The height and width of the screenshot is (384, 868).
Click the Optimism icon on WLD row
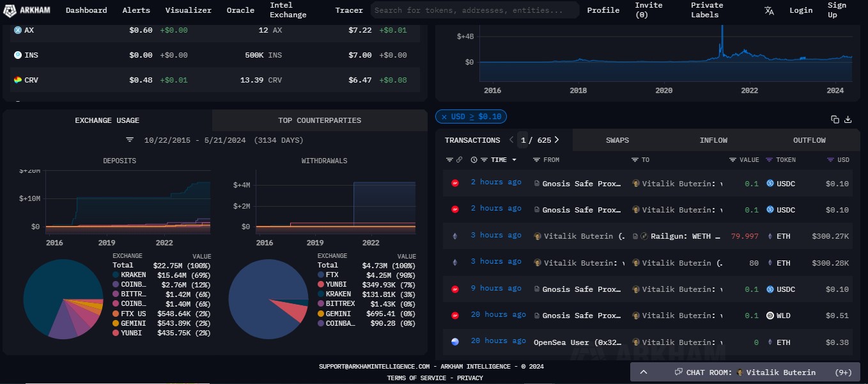(455, 315)
